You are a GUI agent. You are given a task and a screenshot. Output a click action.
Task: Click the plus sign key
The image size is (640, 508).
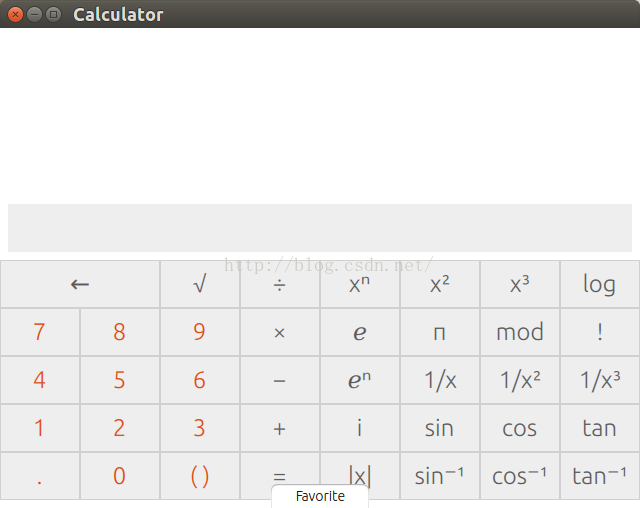280,428
